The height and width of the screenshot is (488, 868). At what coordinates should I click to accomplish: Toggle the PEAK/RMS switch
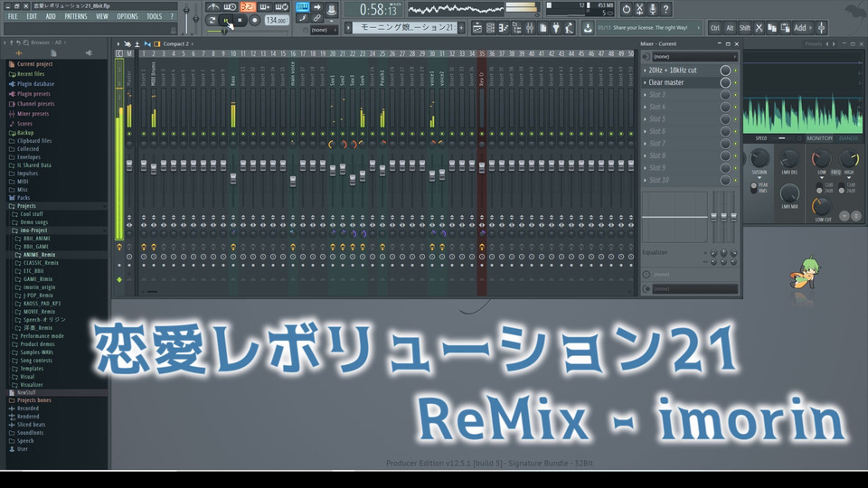(x=754, y=188)
